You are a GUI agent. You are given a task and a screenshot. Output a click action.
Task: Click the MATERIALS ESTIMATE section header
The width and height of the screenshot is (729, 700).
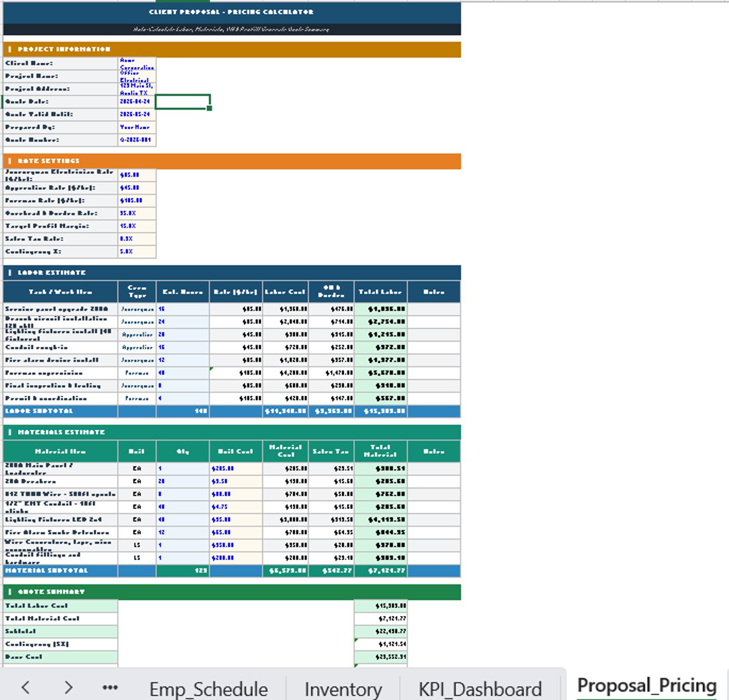pyautogui.click(x=231, y=432)
